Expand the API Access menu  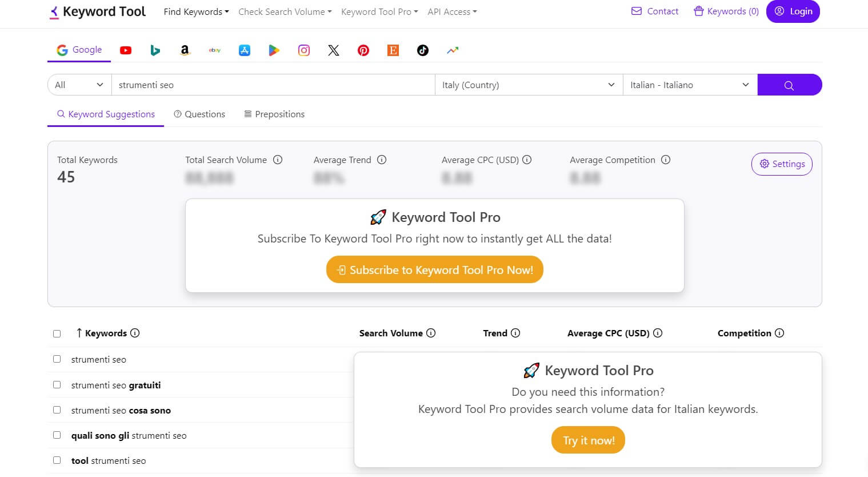[x=452, y=11]
